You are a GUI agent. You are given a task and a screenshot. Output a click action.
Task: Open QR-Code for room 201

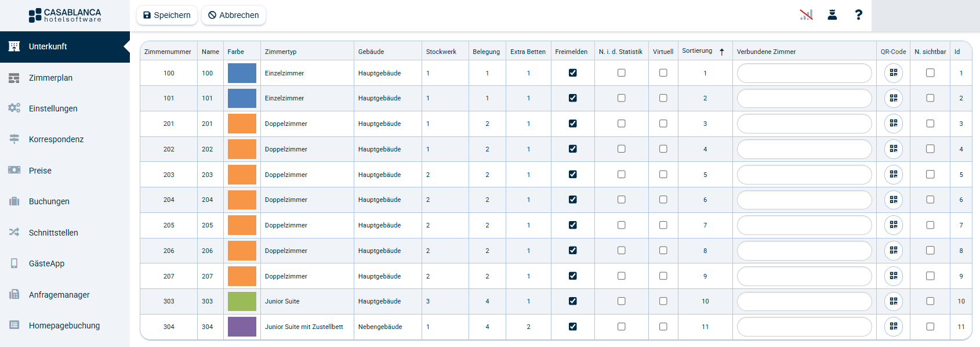point(893,124)
